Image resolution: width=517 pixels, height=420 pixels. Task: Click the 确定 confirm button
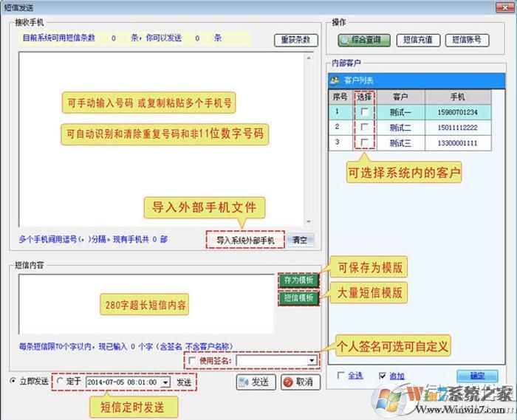click(x=477, y=376)
